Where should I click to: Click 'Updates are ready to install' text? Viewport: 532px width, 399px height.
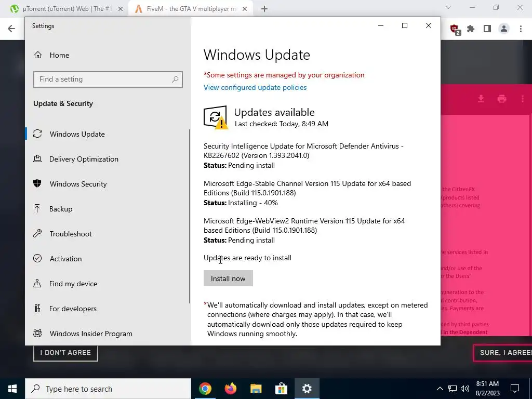point(247,258)
